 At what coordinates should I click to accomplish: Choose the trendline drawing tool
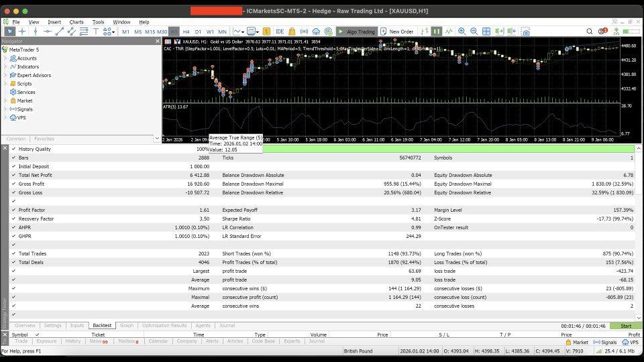[x=60, y=32]
